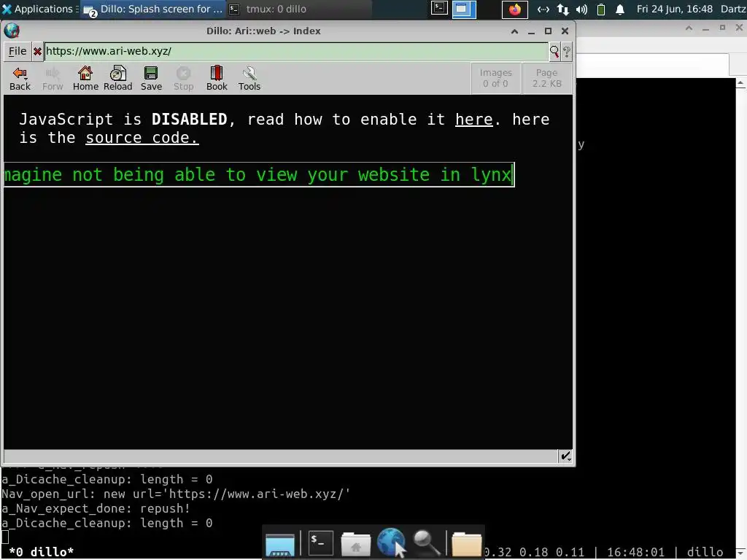Click the Firefox icon in panel
Viewport: 747px width, 560px height.
pos(515,9)
